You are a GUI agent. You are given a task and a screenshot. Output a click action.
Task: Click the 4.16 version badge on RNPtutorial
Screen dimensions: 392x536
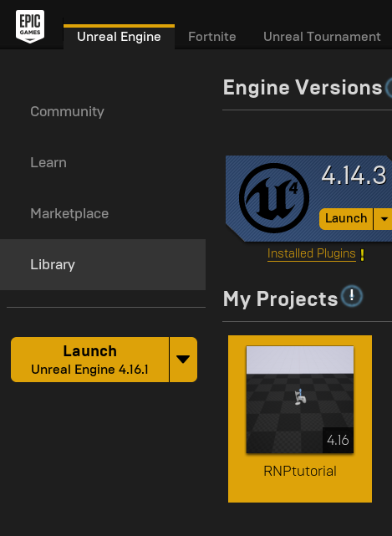click(x=338, y=440)
